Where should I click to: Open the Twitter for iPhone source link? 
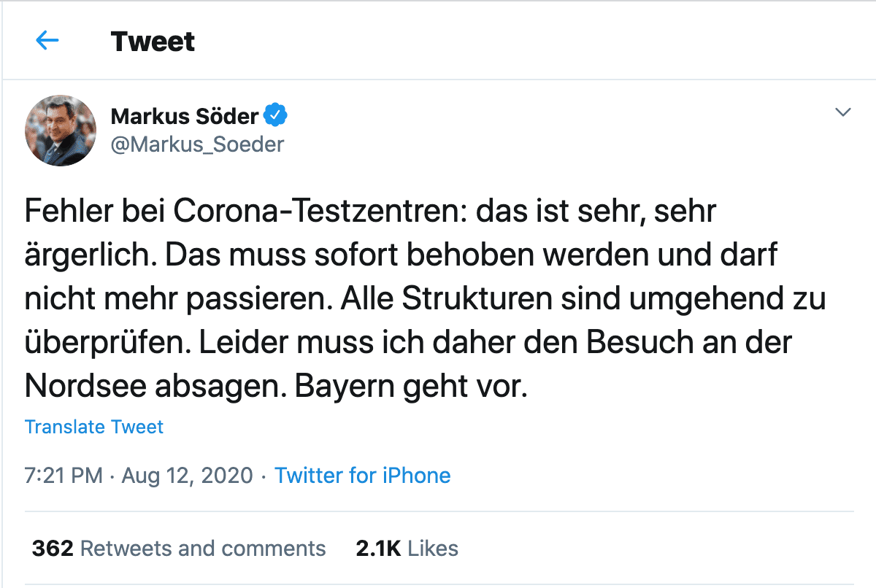click(362, 476)
